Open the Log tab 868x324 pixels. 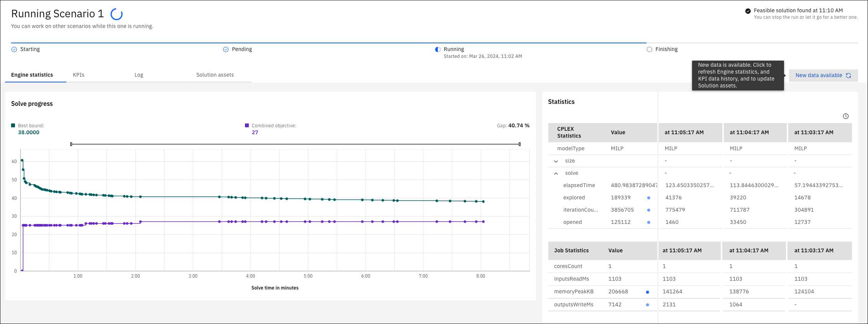click(139, 75)
